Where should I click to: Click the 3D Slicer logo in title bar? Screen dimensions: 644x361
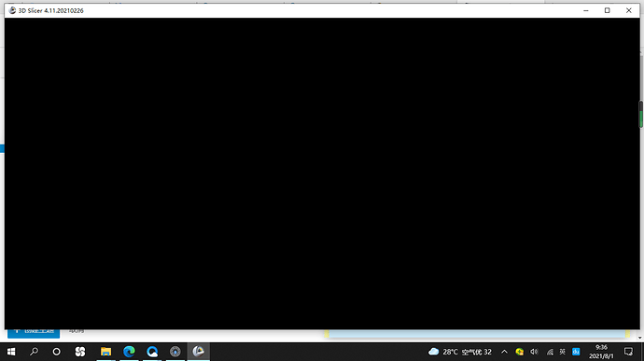pyautogui.click(x=12, y=10)
